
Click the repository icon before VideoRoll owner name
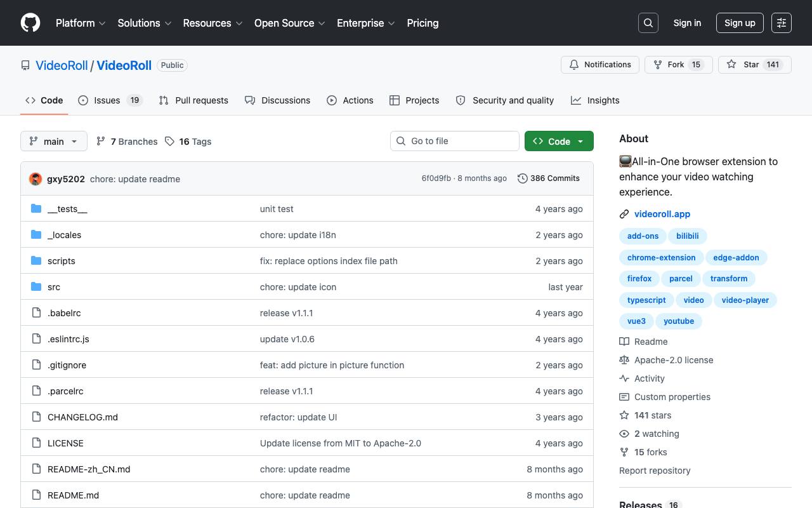pyautogui.click(x=25, y=65)
